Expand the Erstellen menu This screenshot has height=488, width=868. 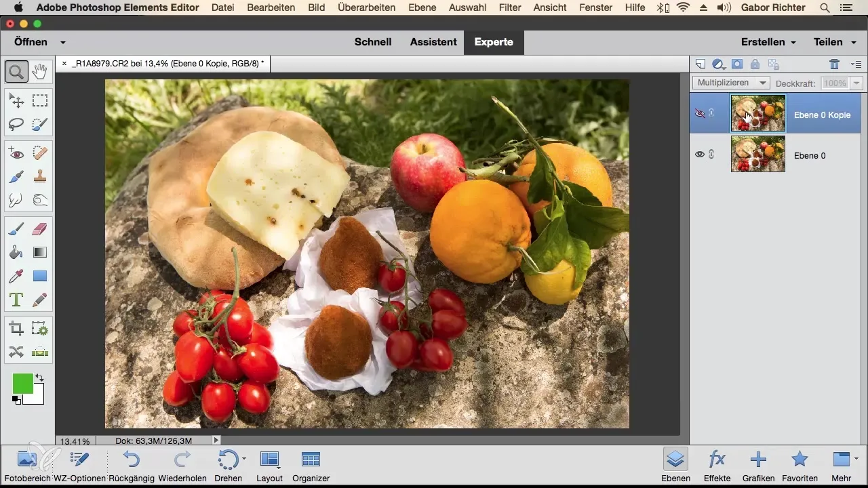point(768,42)
